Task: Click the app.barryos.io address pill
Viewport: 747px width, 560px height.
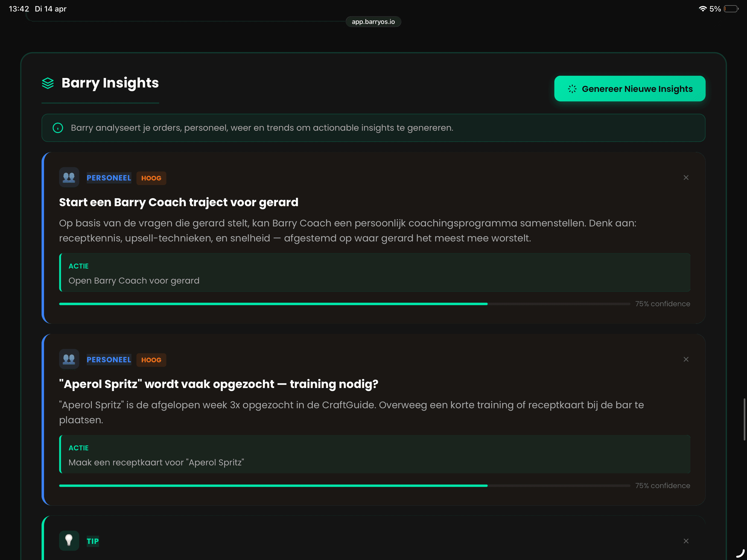Action: (x=373, y=22)
